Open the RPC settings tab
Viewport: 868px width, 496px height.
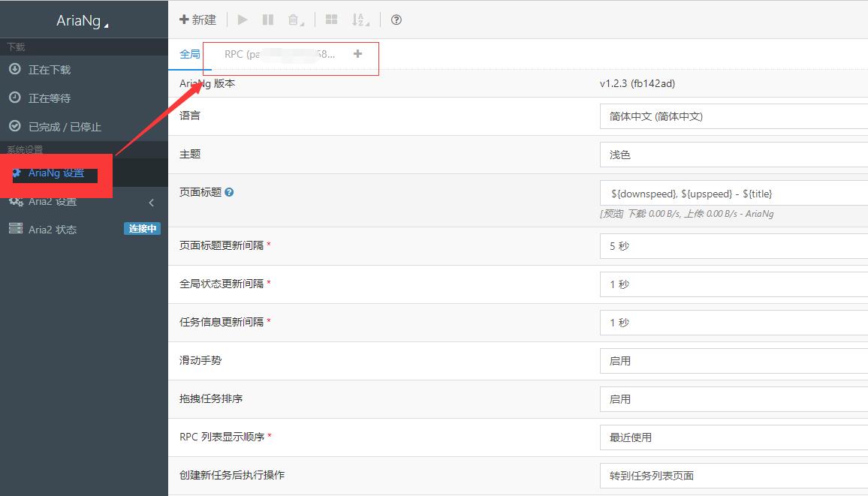tap(279, 54)
